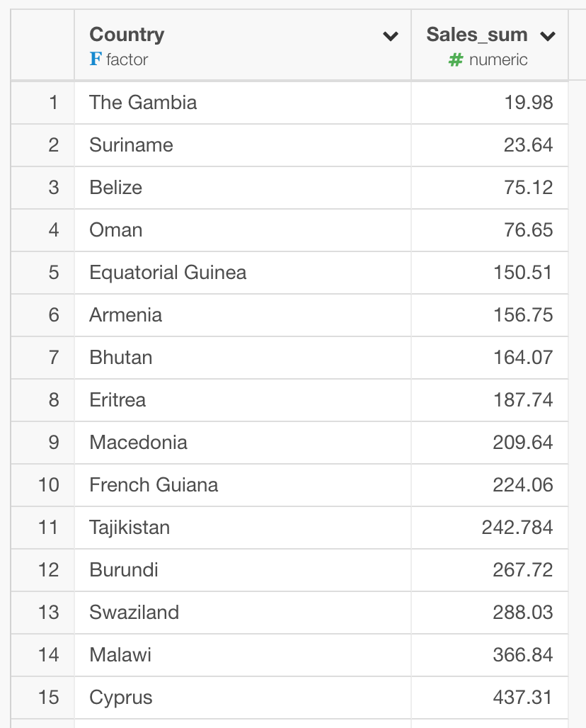The image size is (586, 728).
Task: Select the Eritrea country cell
Action: [x=243, y=400]
